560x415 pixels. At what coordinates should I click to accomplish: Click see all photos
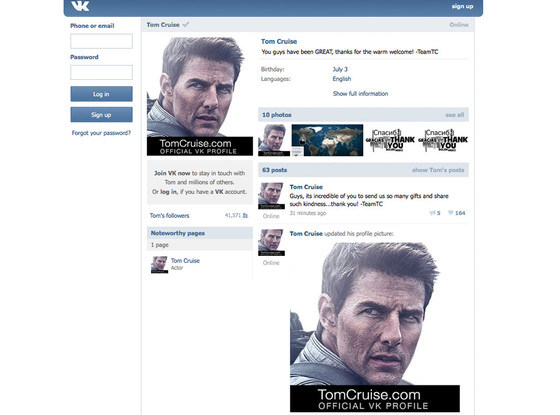(455, 115)
